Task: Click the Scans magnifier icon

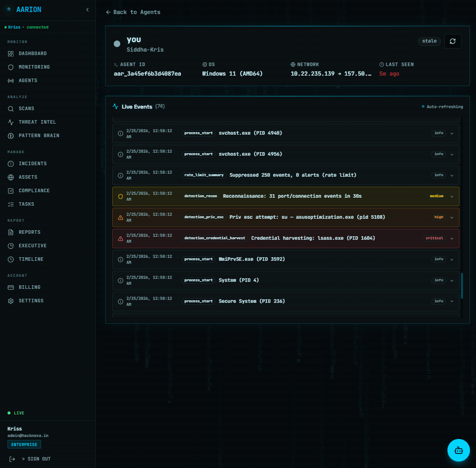Action: pos(11,109)
